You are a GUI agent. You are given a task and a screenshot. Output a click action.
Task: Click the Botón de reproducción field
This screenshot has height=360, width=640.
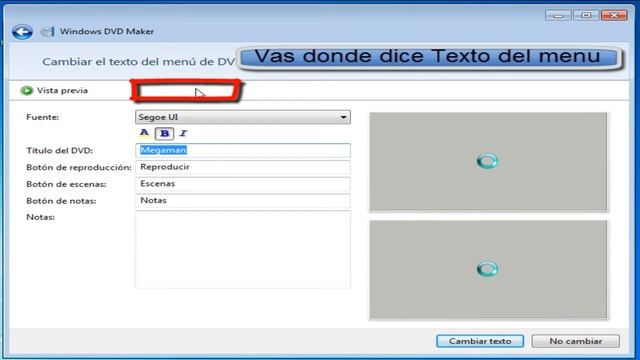click(x=242, y=167)
